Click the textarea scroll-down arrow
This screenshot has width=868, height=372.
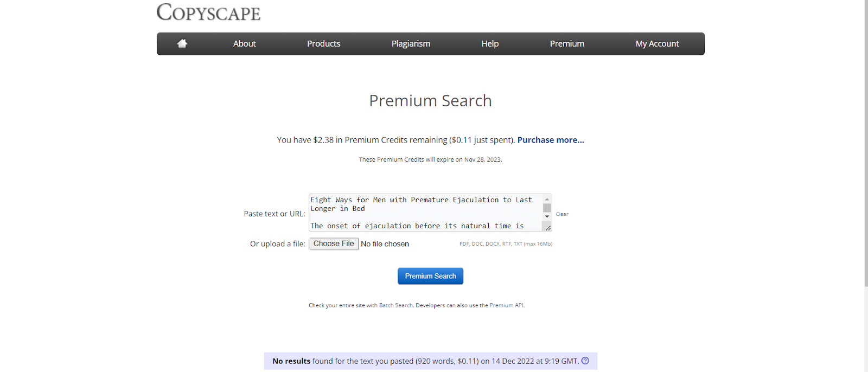(547, 216)
